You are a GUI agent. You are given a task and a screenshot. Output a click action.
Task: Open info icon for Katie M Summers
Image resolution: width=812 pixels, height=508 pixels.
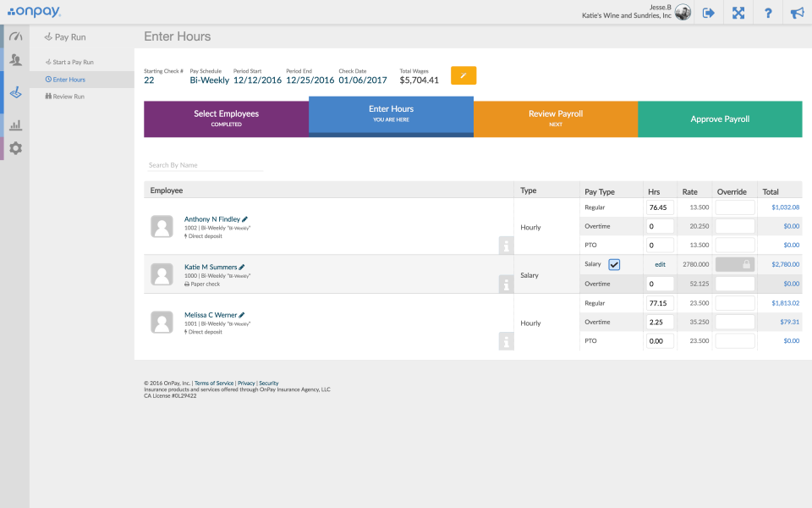click(506, 284)
